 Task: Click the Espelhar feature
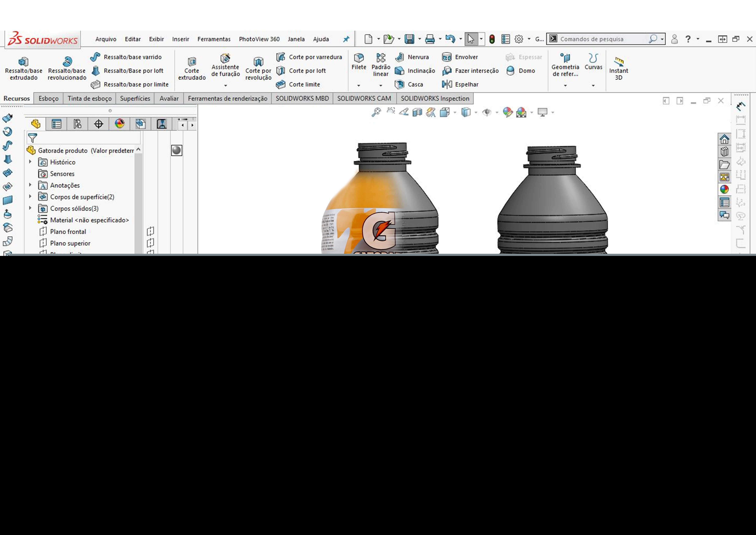tap(460, 85)
